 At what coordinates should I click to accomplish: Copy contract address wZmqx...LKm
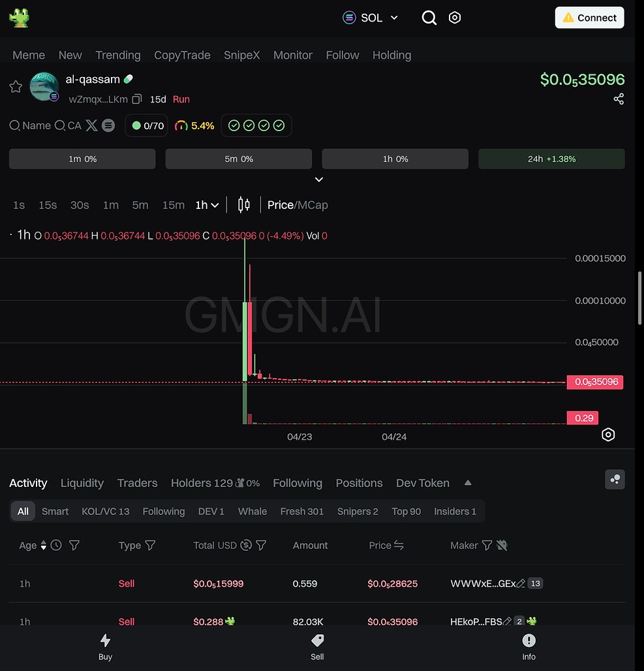(x=136, y=99)
